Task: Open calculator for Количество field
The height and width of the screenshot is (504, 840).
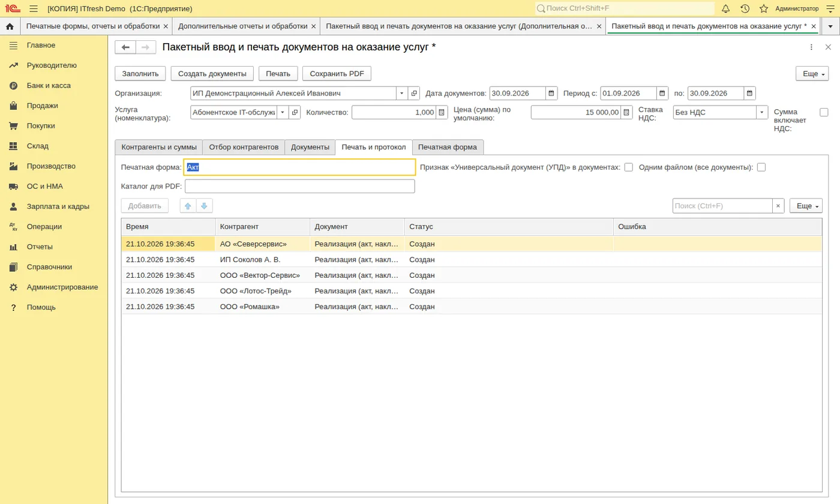Action: 442,112
